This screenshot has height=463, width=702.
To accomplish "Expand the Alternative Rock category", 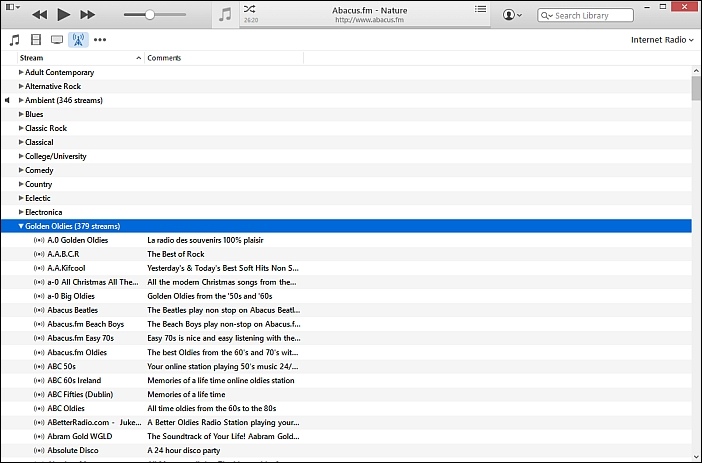I will [x=21, y=86].
